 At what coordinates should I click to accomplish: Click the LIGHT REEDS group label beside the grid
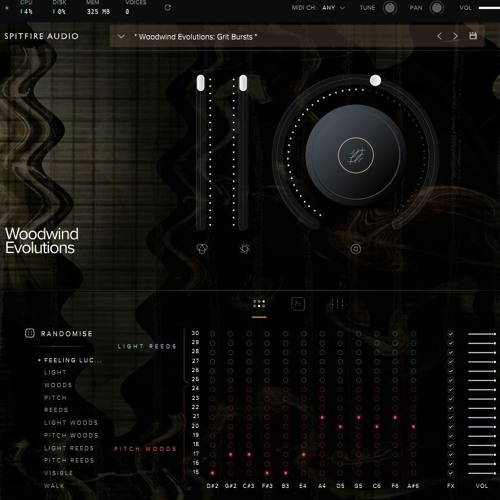click(147, 346)
